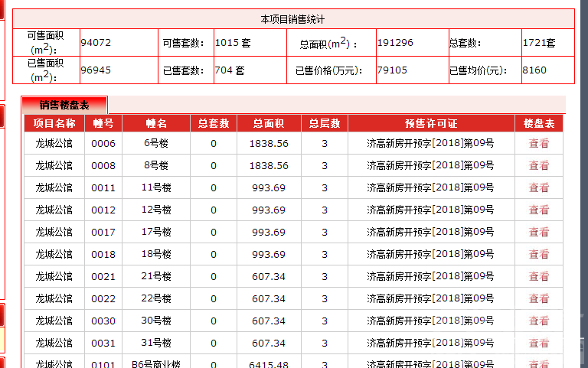The image size is (588, 368).
Task: Select 1838.56 area in 6号楼 row
Action: tap(269, 144)
